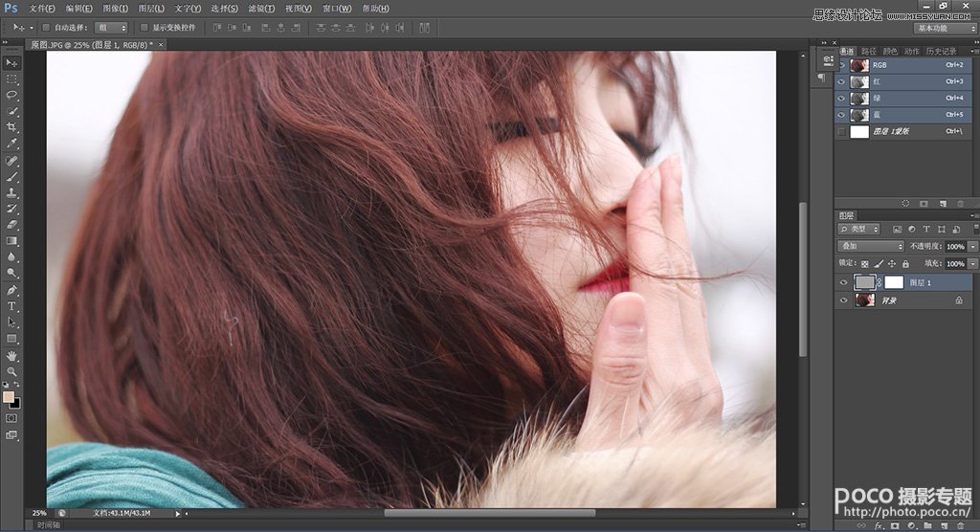Select the Quick Selection tool
Viewport: 980px width, 532px height.
click(11, 111)
